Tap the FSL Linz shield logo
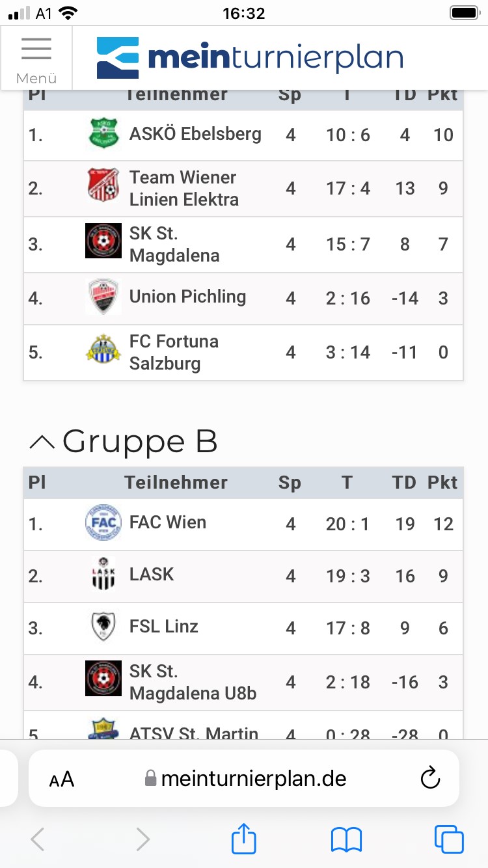The image size is (488, 868). pyautogui.click(x=103, y=627)
